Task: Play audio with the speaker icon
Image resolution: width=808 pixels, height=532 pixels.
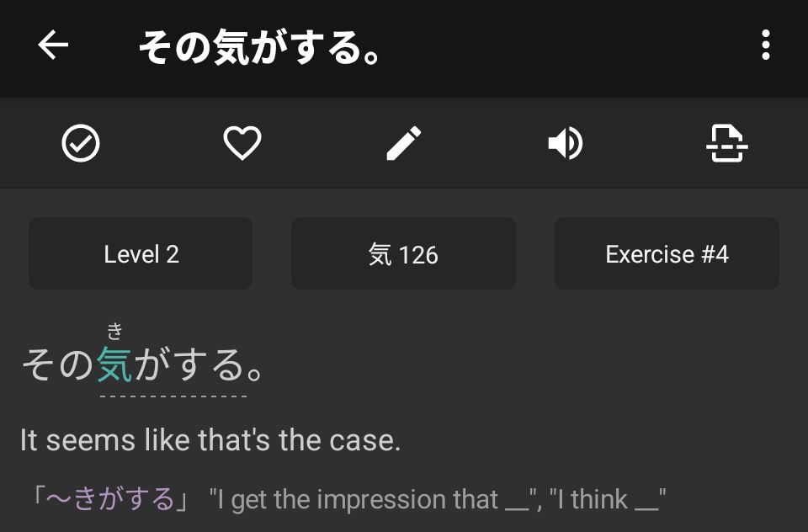Action: [x=565, y=144]
